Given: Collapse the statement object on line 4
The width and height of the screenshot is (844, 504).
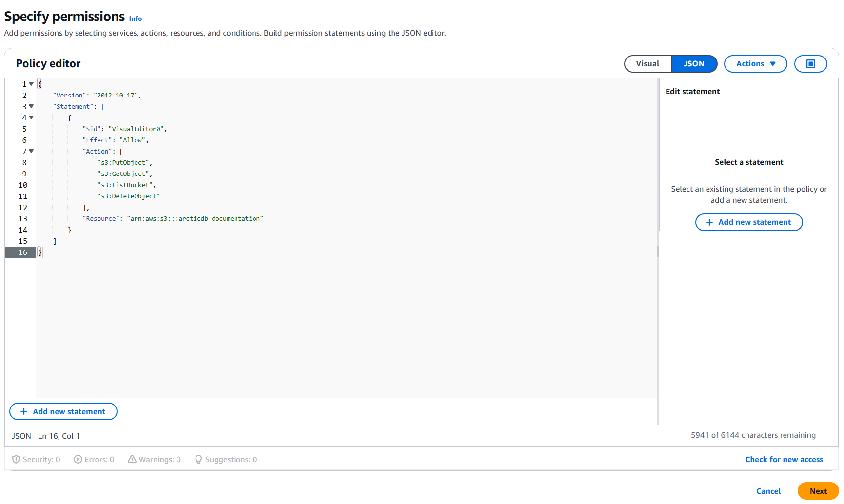Looking at the screenshot, I should 31,117.
